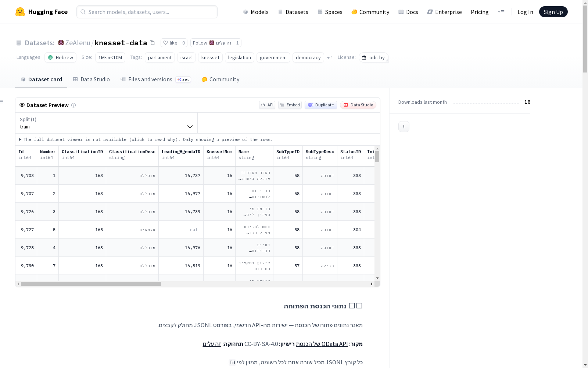Click the knesset tag
Viewport: 588px width, 368px height.
(210, 57)
